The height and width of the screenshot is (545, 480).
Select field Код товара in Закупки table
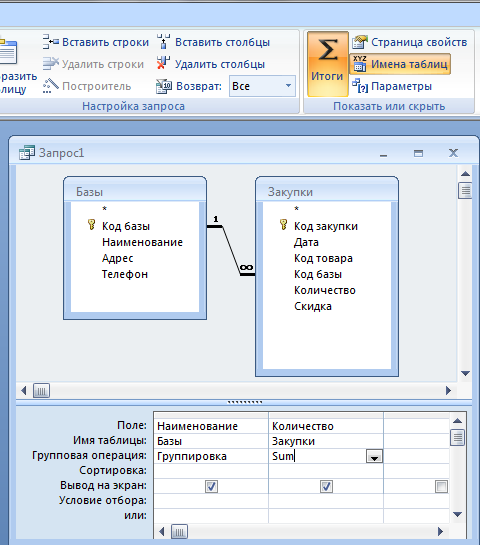click(x=323, y=258)
